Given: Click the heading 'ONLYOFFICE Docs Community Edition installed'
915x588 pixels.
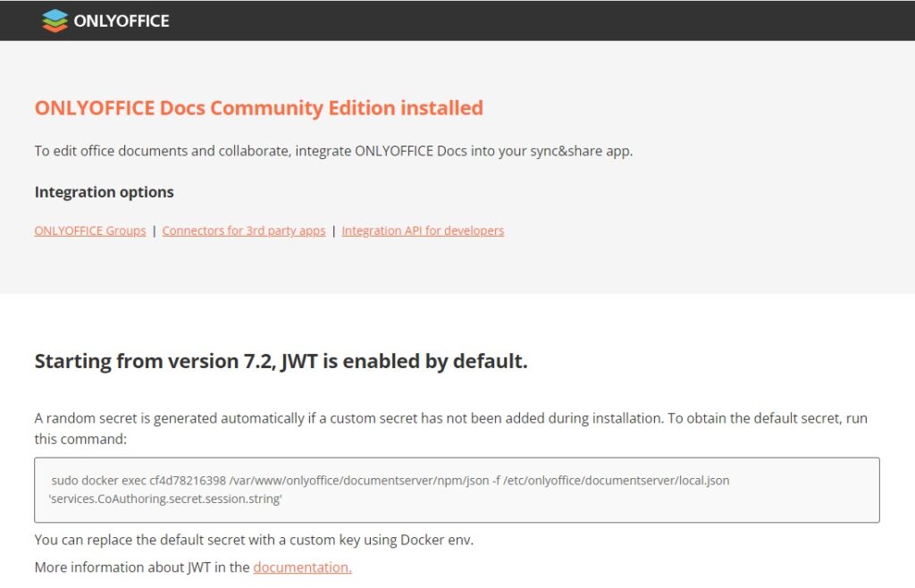Looking at the screenshot, I should pyautogui.click(x=258, y=107).
